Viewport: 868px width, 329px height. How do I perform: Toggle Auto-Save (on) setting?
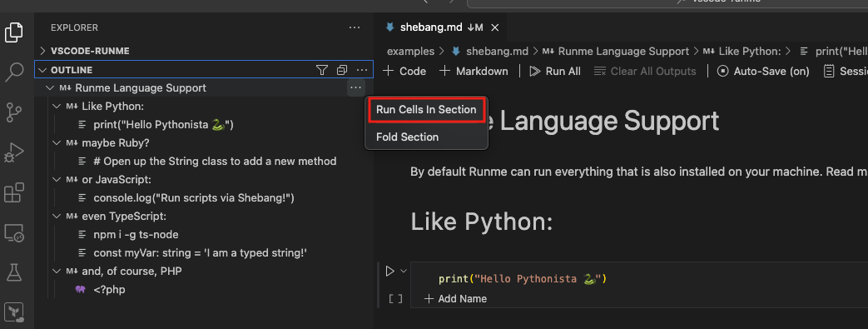tap(763, 71)
